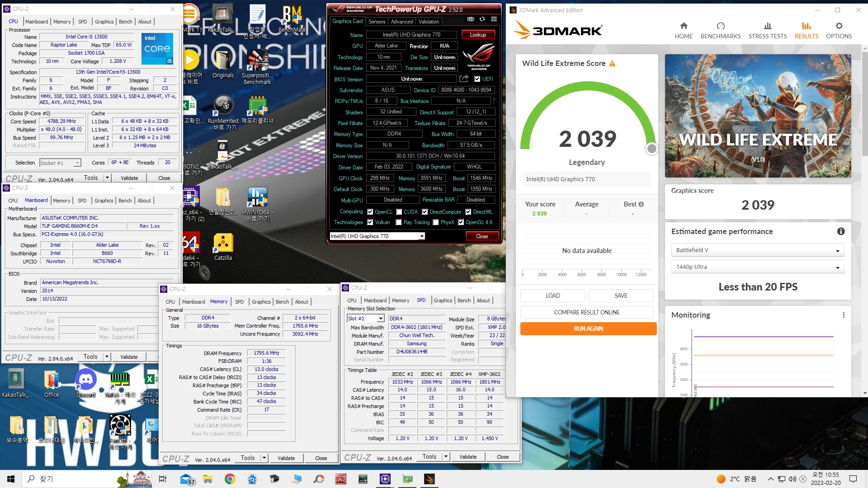Viewport: 868px width, 488px height.
Task: Toggle the PhysX checkbox
Action: [436, 222]
